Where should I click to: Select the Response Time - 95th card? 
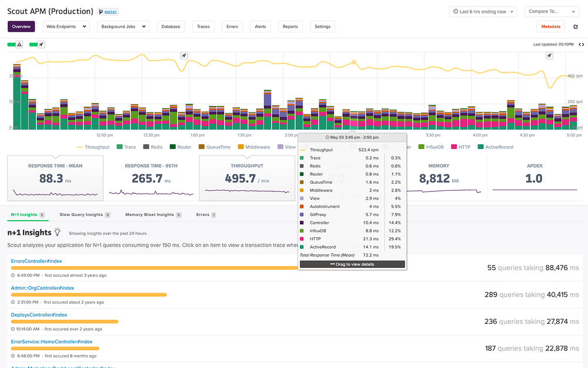151,178
